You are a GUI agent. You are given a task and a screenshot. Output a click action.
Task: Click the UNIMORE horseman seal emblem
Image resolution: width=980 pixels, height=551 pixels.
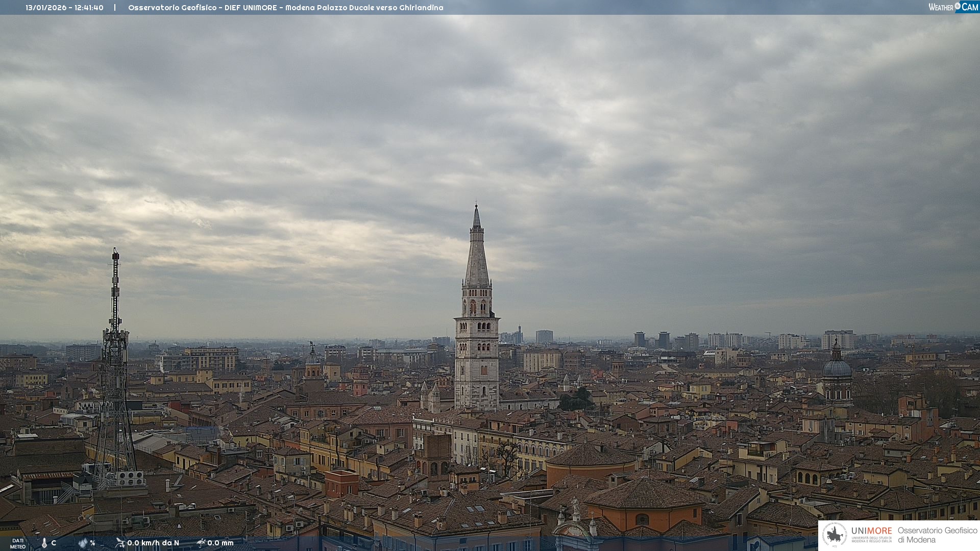tap(835, 535)
